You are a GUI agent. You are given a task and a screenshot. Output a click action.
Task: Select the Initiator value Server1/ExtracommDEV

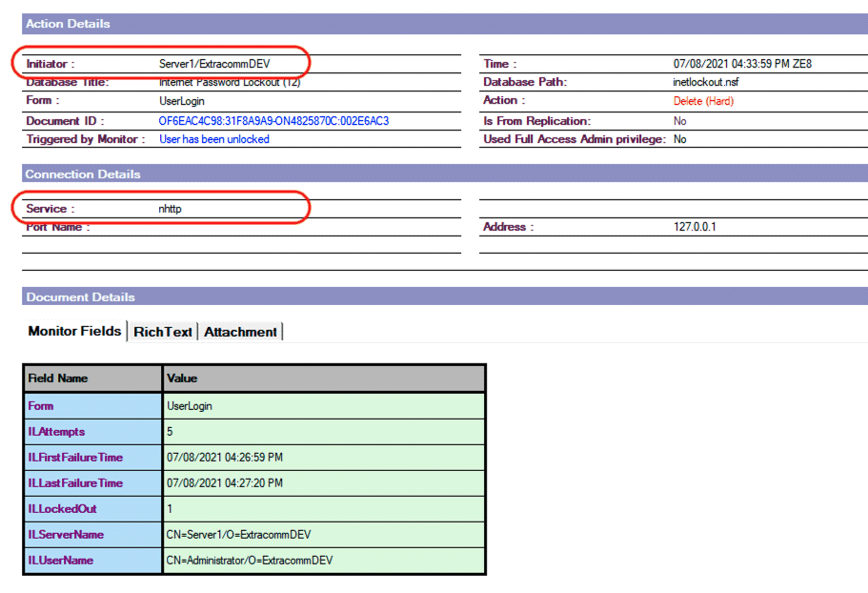(214, 64)
